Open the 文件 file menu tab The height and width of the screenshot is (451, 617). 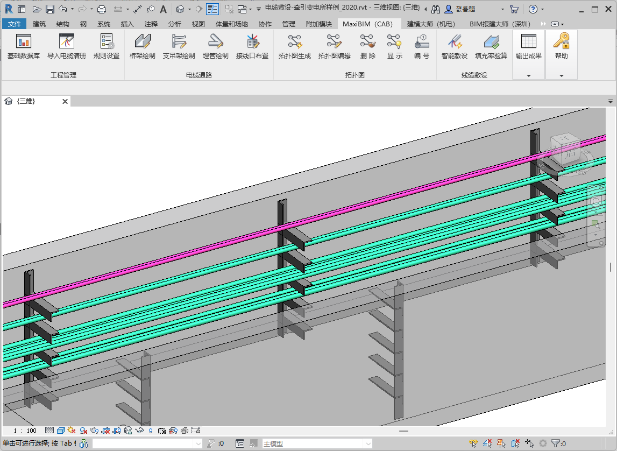tap(13, 21)
